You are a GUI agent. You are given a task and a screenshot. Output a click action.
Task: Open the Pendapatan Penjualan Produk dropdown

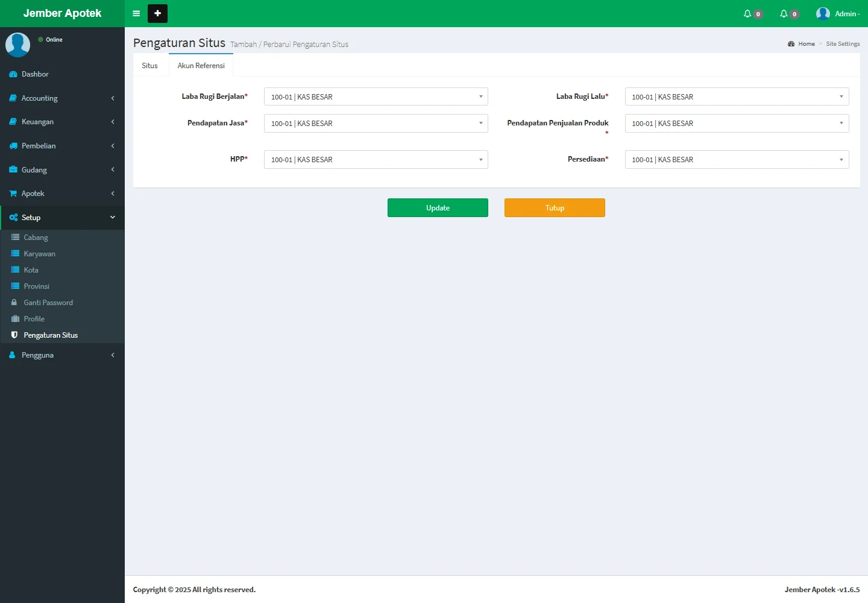737,124
